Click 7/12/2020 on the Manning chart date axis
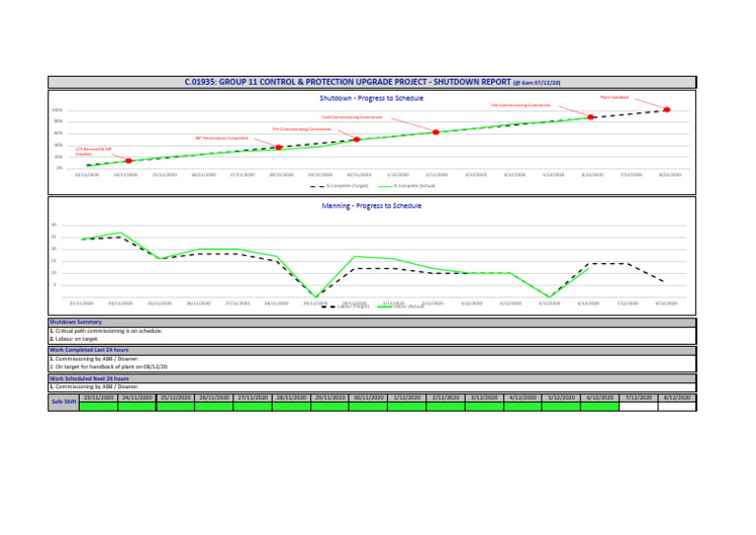The height and width of the screenshot is (535, 756). [x=627, y=303]
